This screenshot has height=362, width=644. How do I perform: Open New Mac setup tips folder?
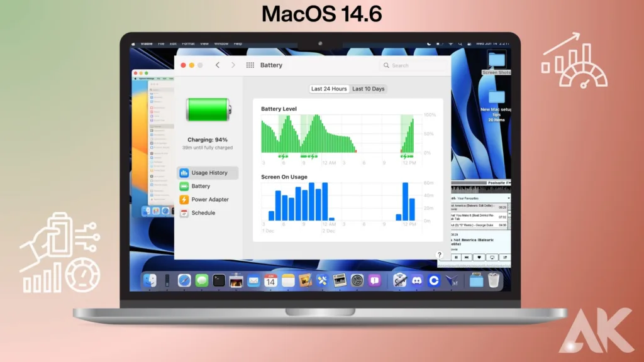coord(496,106)
